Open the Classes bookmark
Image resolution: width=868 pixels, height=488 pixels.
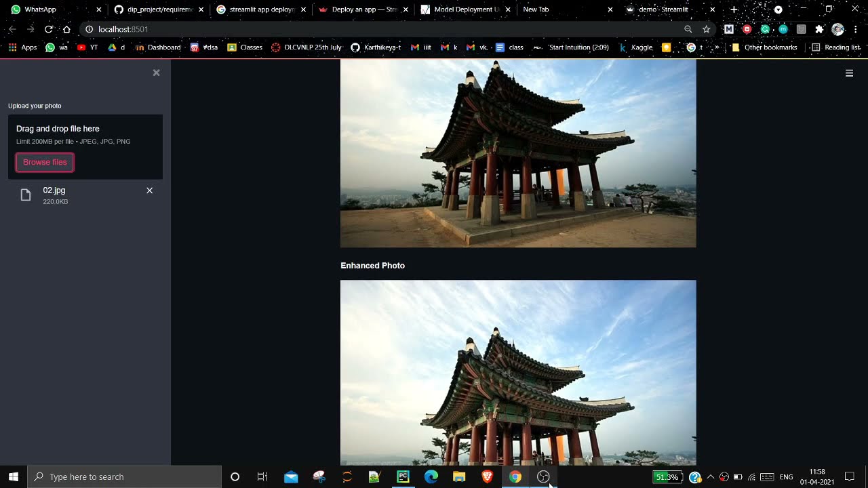click(245, 47)
